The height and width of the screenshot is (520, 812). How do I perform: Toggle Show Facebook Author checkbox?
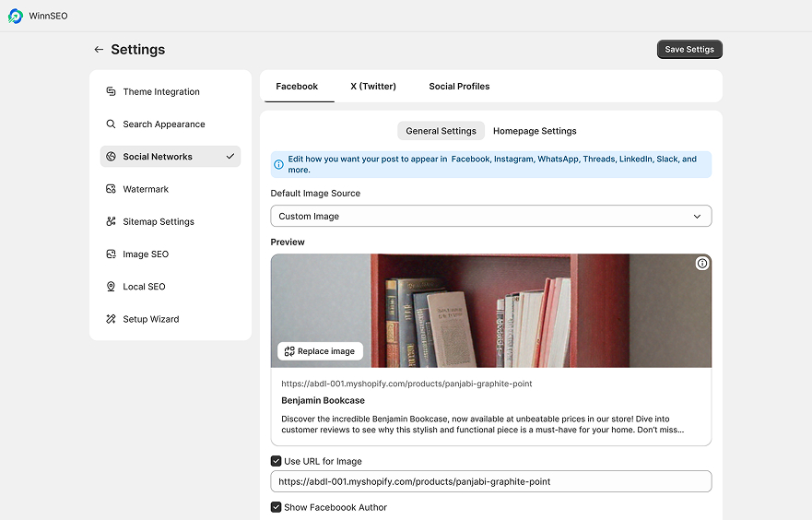[x=276, y=507]
